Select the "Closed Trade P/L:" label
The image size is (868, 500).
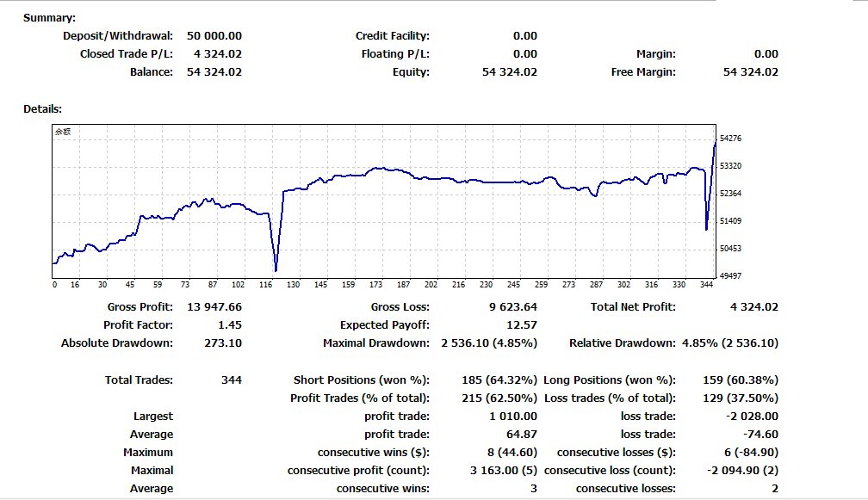point(127,54)
